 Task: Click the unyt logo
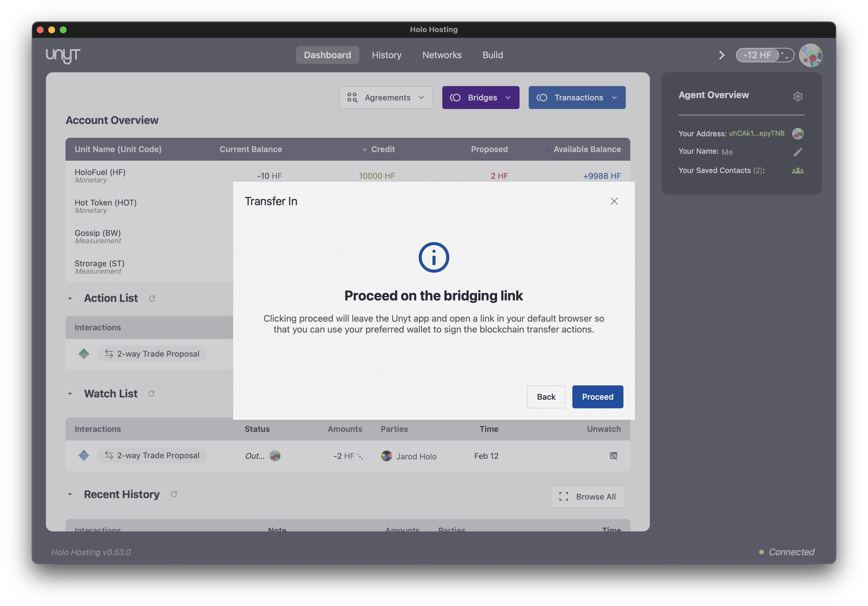[x=63, y=56]
